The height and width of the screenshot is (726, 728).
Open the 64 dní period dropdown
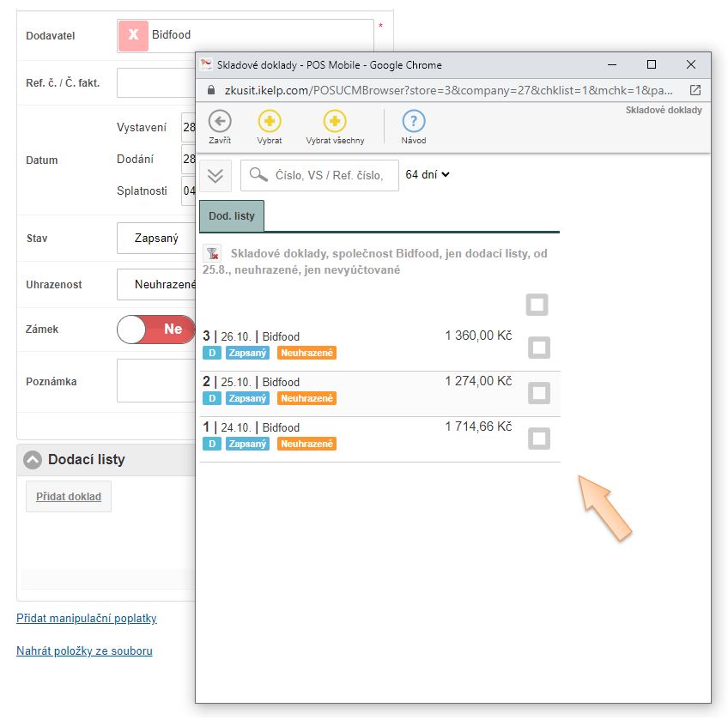pyautogui.click(x=428, y=174)
